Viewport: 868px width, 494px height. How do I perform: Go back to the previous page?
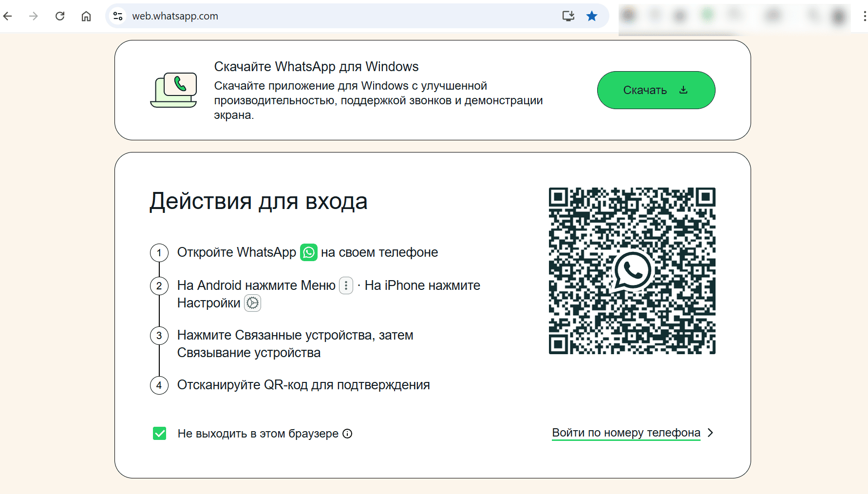pyautogui.click(x=8, y=16)
